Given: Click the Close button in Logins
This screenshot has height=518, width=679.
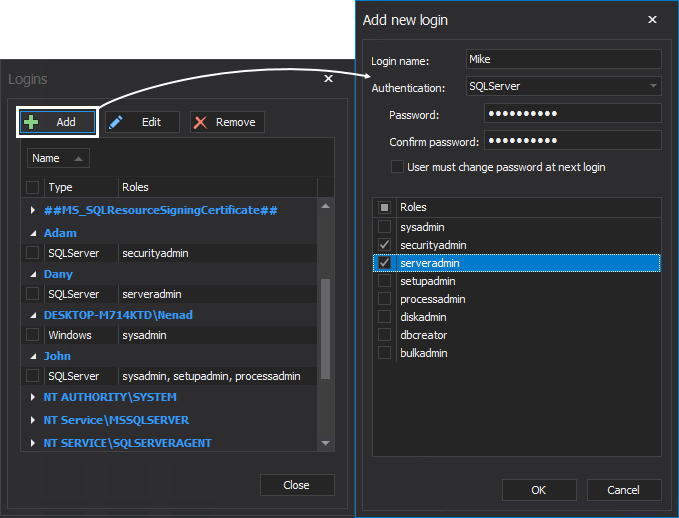Looking at the screenshot, I should 297,485.
